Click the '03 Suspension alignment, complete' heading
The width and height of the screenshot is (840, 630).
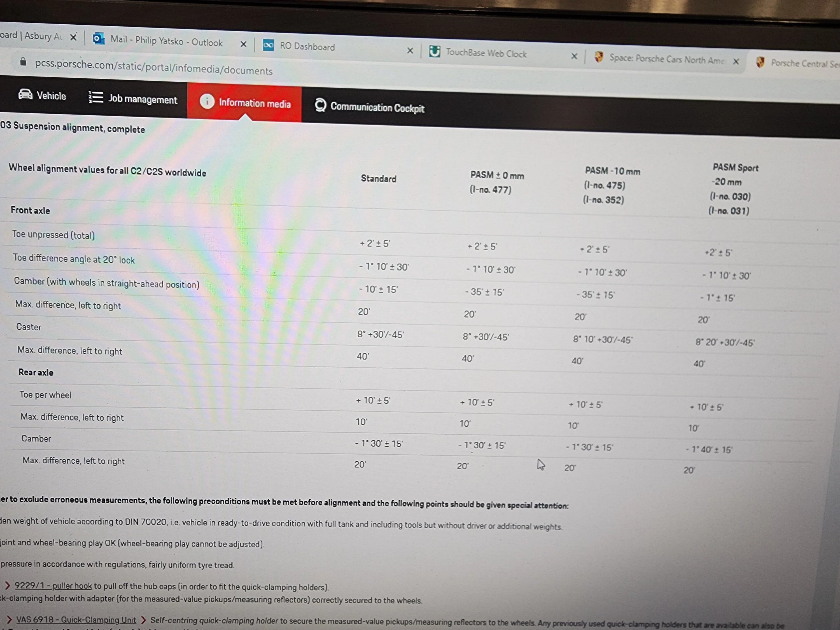[x=73, y=127]
